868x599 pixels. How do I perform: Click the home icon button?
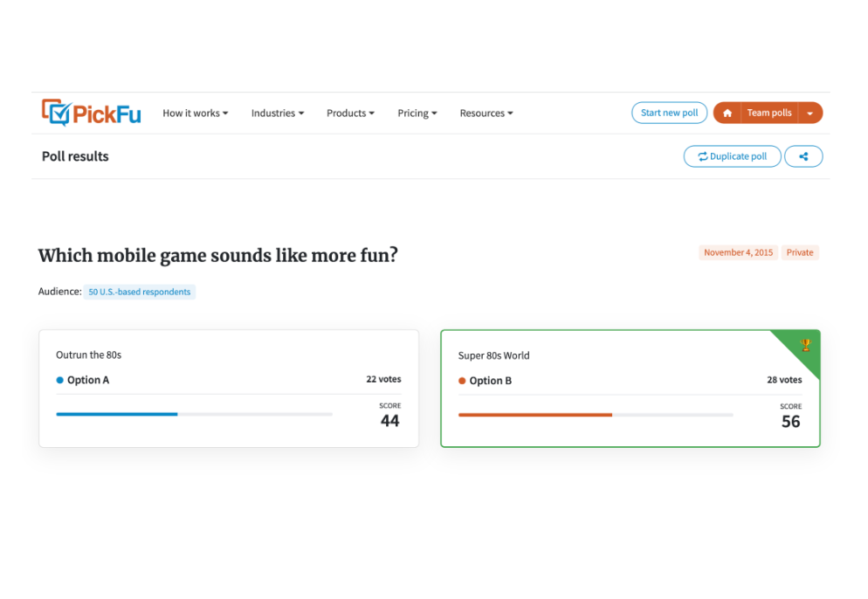(x=727, y=113)
